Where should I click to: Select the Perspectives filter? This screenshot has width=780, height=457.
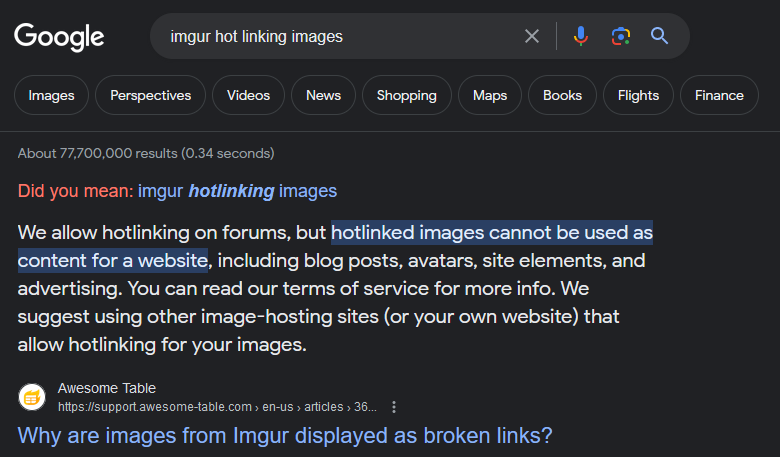(150, 96)
